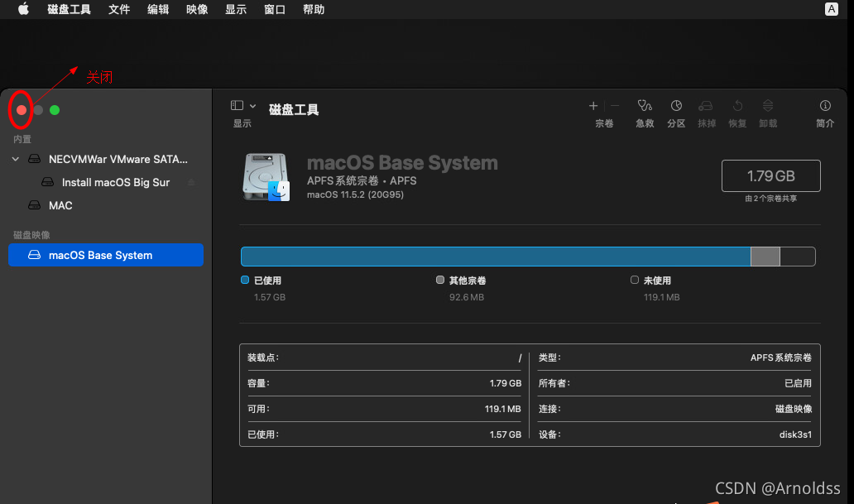Image resolution: width=854 pixels, height=504 pixels.
Task: Collapse the NECVMWar VMware SATA disk
Action: pos(15,159)
